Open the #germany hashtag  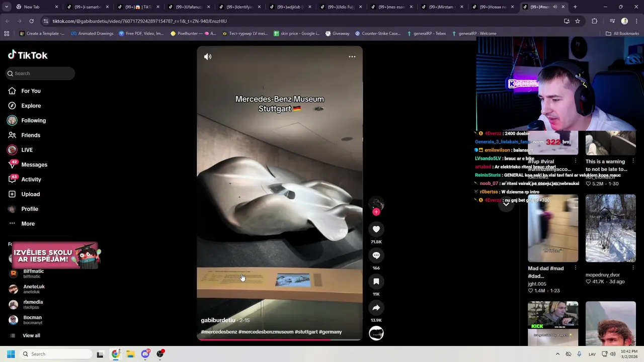point(330,332)
